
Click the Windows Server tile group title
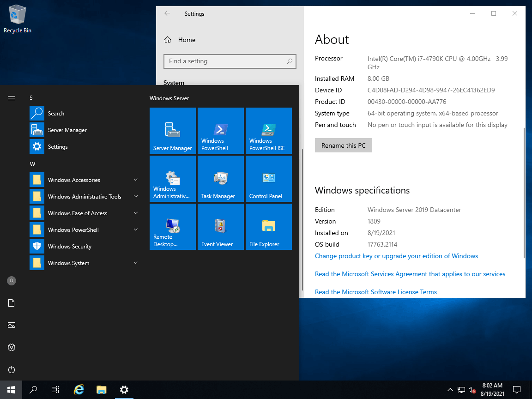click(169, 98)
